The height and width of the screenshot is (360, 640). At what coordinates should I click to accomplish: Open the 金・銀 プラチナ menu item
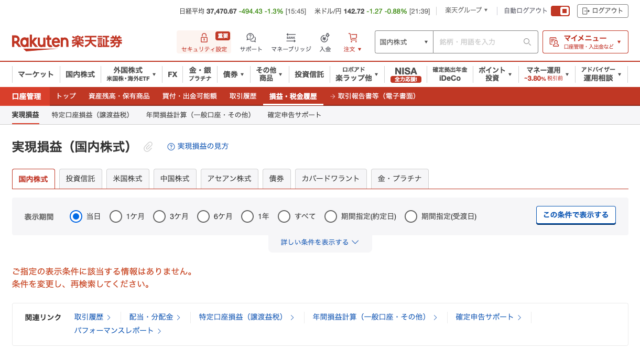(200, 74)
